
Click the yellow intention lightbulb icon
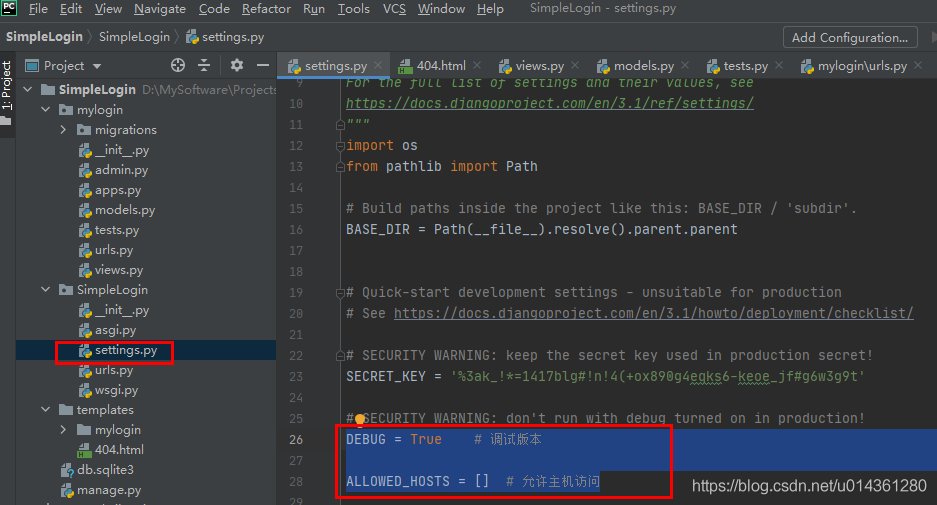tap(360, 420)
